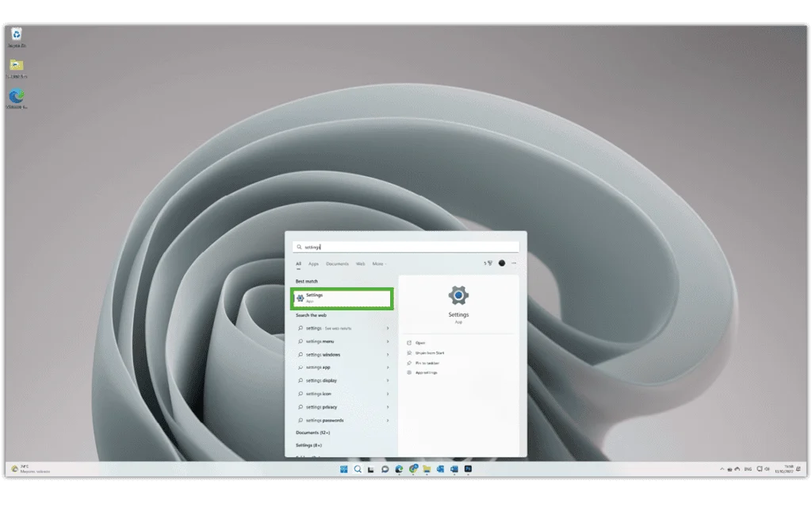Open the Settings app best match
The image size is (812, 508).
343,298
